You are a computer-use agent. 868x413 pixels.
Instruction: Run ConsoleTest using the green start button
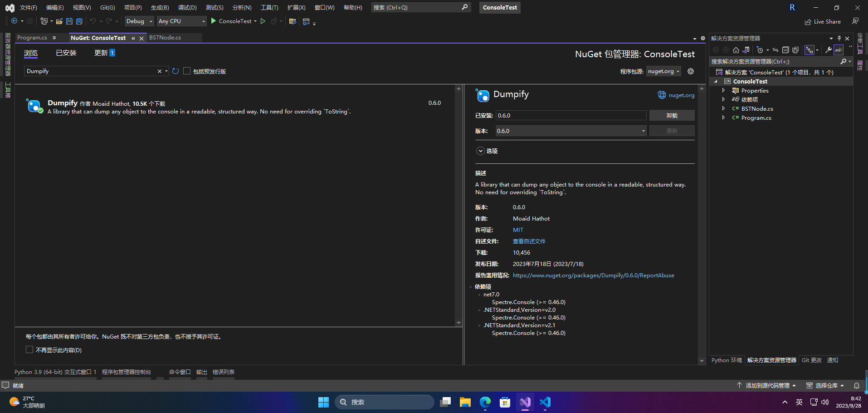click(213, 21)
